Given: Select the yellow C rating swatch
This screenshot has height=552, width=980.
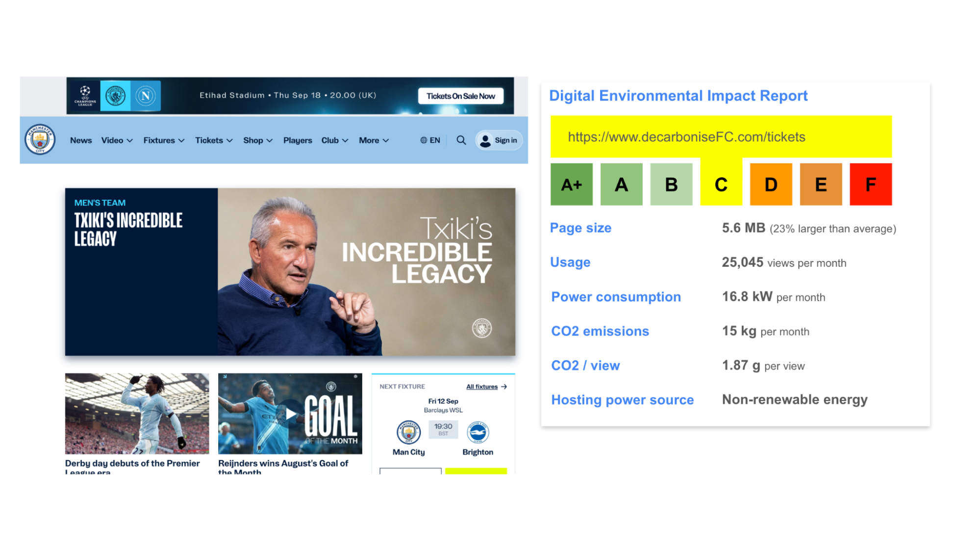Looking at the screenshot, I should (x=721, y=184).
